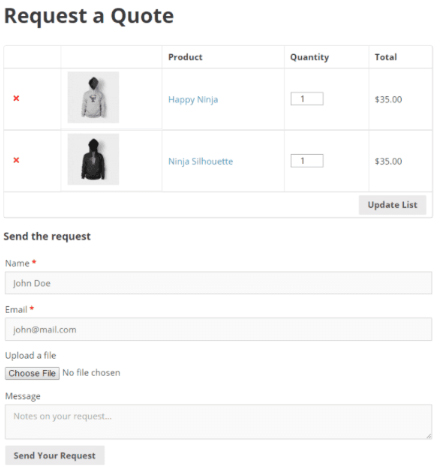
Task: Follow the Ninja Silhouette product link
Action: 200,162
